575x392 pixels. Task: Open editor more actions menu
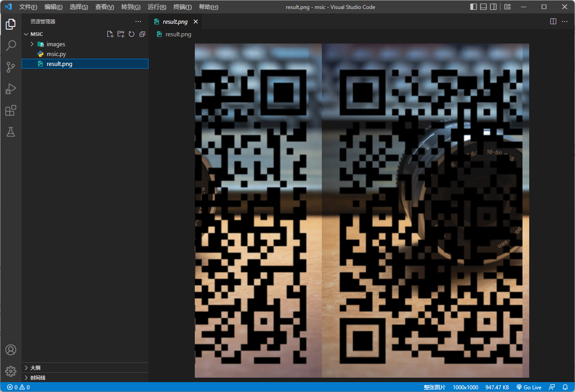tap(565, 22)
